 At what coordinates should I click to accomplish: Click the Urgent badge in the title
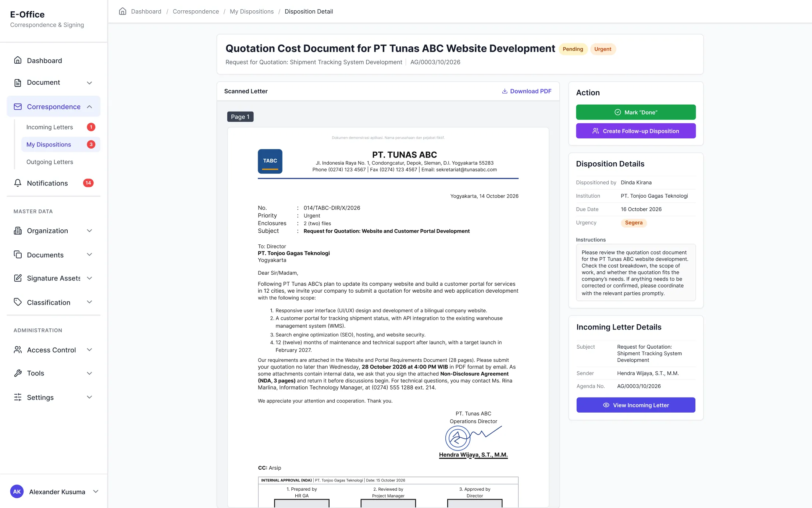coord(603,49)
